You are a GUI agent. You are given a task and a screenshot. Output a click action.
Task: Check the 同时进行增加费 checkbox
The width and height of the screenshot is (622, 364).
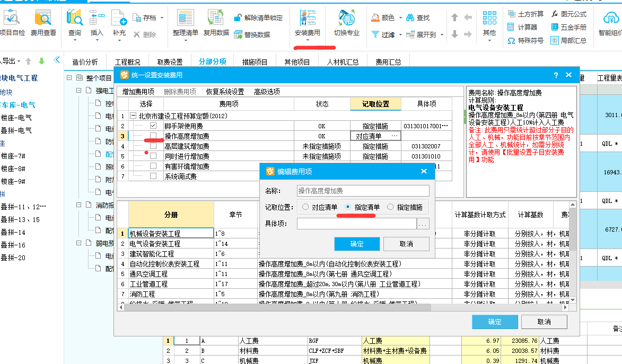click(153, 156)
